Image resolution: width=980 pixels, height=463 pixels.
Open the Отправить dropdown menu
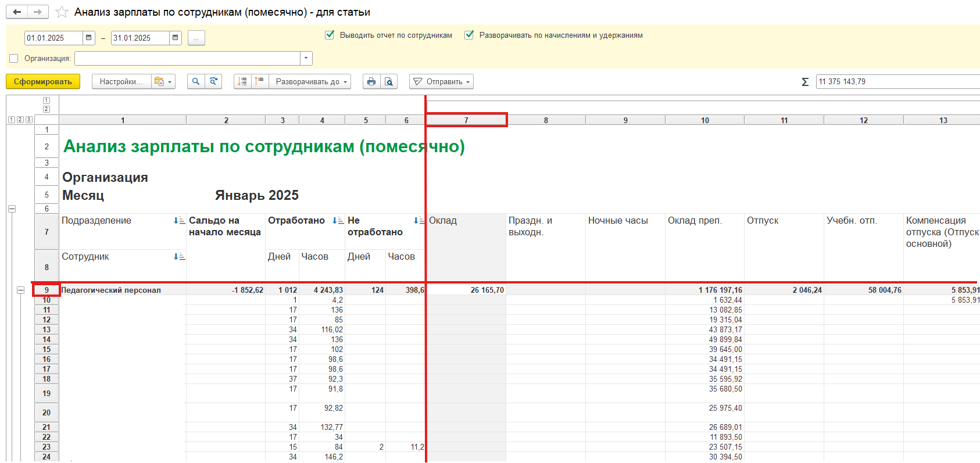441,82
